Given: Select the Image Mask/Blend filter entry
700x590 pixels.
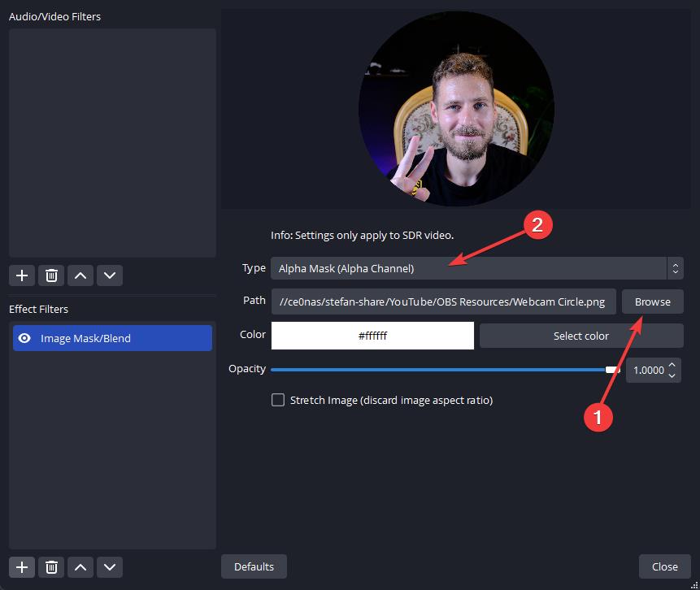Looking at the screenshot, I should [112, 338].
